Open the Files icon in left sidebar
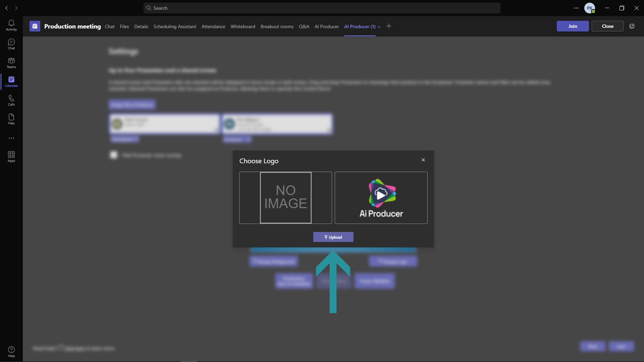The width and height of the screenshot is (644, 362). tap(11, 119)
